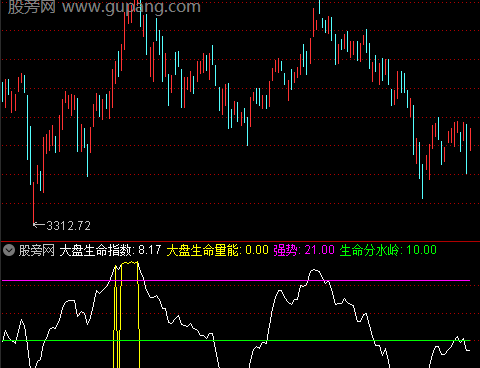
Task: Open the www.gupang.com watermark link
Action: (132, 7)
